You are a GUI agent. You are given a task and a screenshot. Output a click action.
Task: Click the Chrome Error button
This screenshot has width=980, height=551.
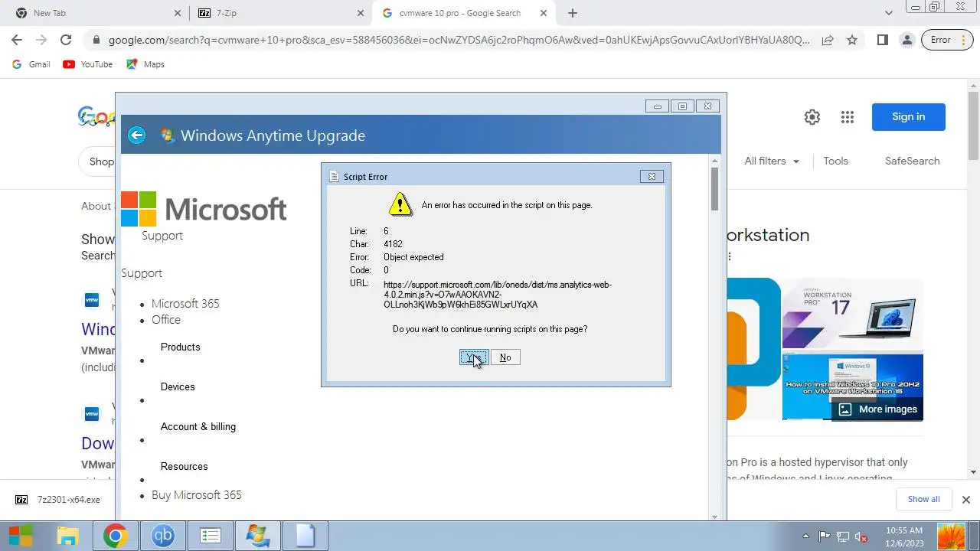946,40
